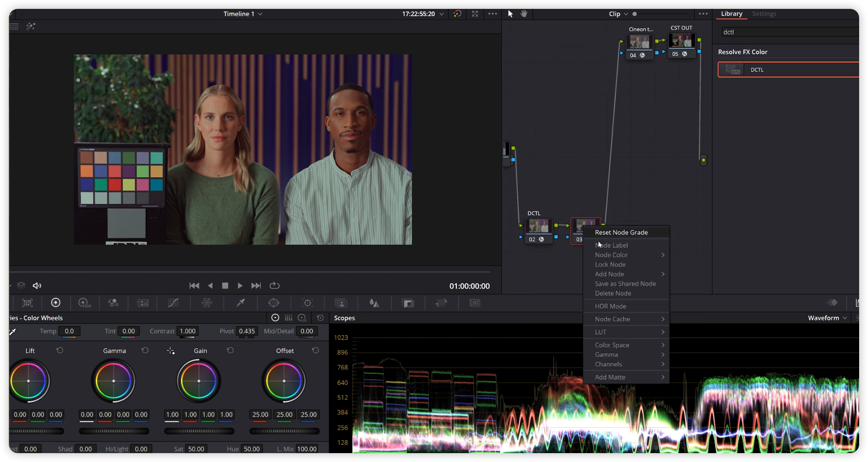Viewport: 868px width, 462px height.
Task: Open the Keyframes panel icon
Action: [x=833, y=303]
